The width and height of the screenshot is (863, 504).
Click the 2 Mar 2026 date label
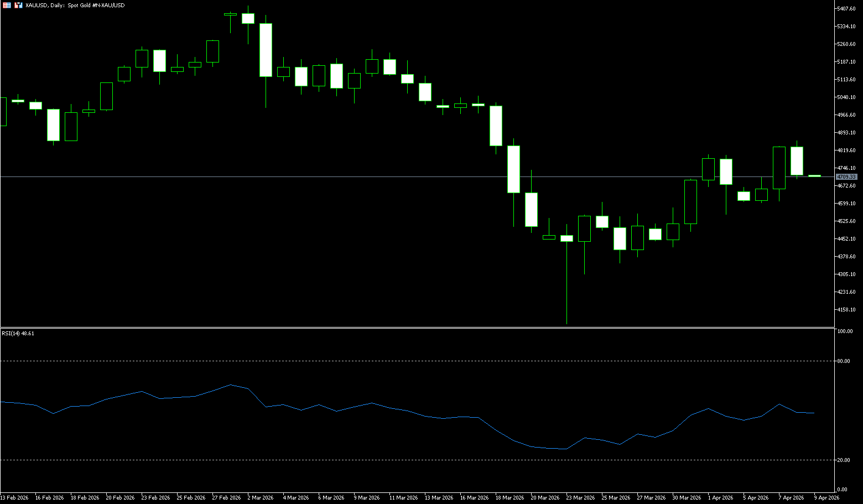tap(260, 498)
